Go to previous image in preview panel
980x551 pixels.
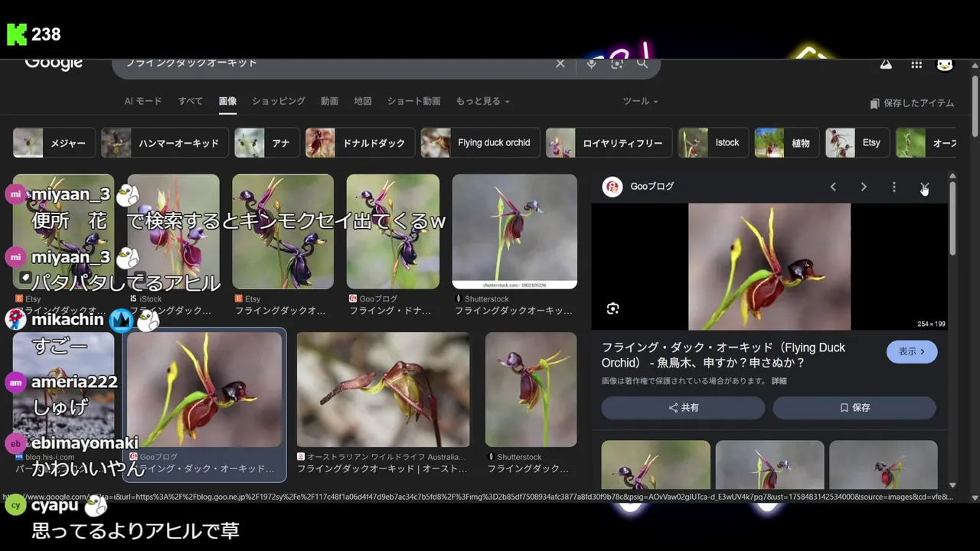833,187
